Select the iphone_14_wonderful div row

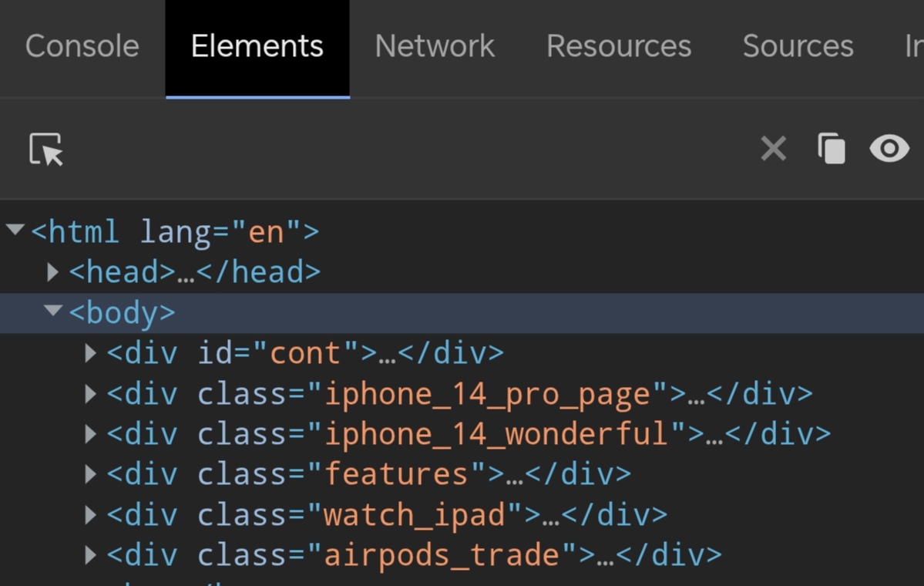[x=462, y=435]
